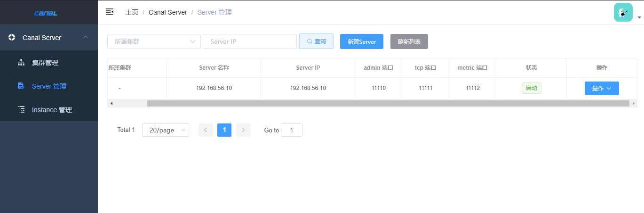Click the 刷新列表 button

coord(409,41)
